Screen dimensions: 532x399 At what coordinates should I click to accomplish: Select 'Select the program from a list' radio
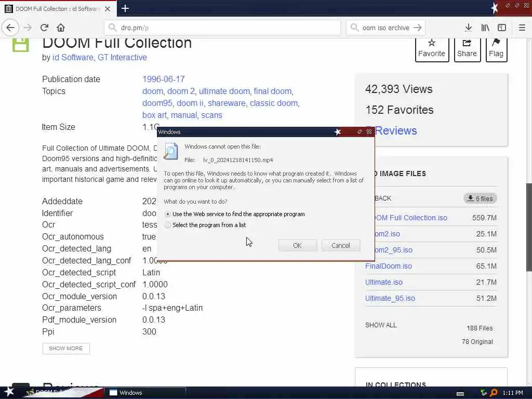pyautogui.click(x=168, y=225)
